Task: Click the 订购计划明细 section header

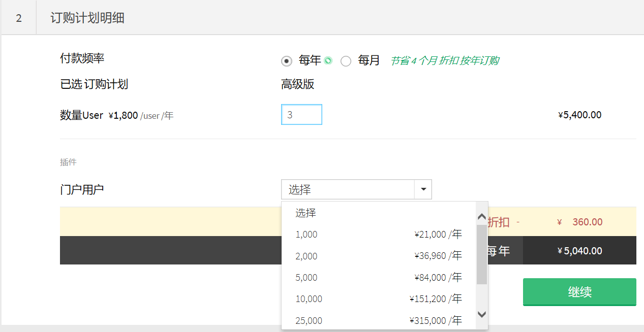Action: [x=87, y=18]
